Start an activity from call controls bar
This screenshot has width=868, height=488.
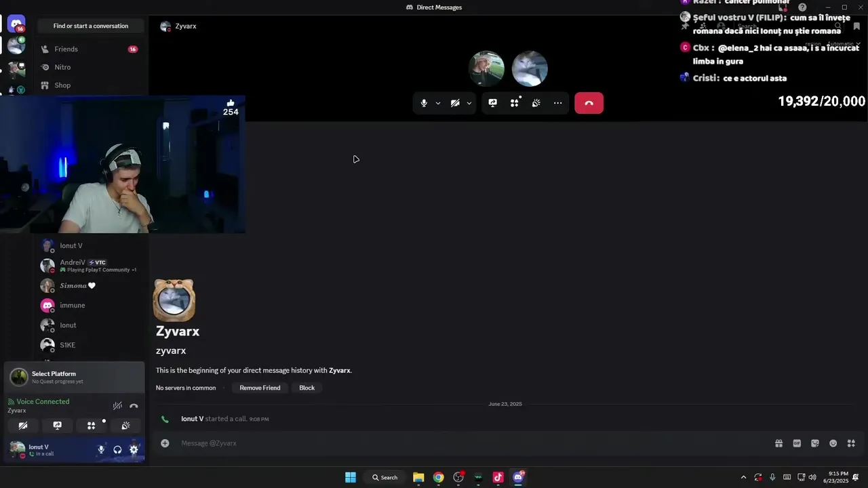click(x=515, y=103)
